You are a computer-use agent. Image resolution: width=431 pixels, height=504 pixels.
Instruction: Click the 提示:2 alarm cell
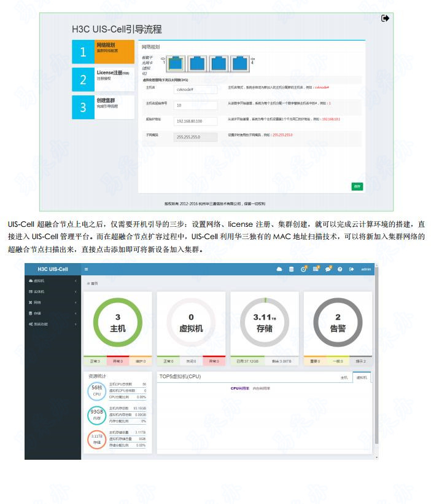tap(360, 361)
